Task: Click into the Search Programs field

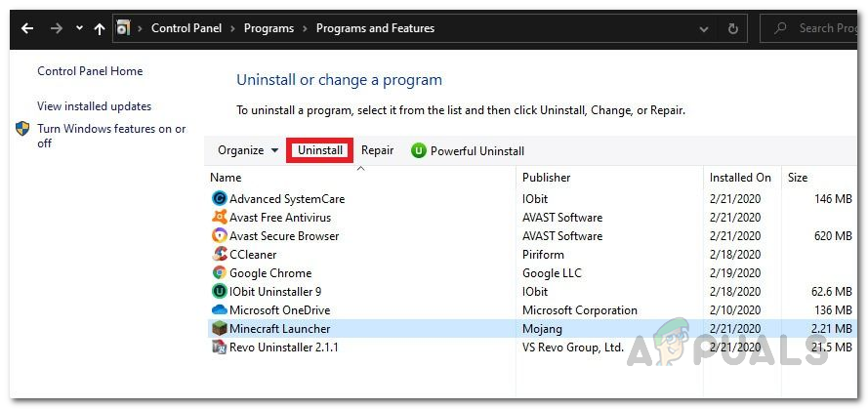Action: click(x=820, y=28)
